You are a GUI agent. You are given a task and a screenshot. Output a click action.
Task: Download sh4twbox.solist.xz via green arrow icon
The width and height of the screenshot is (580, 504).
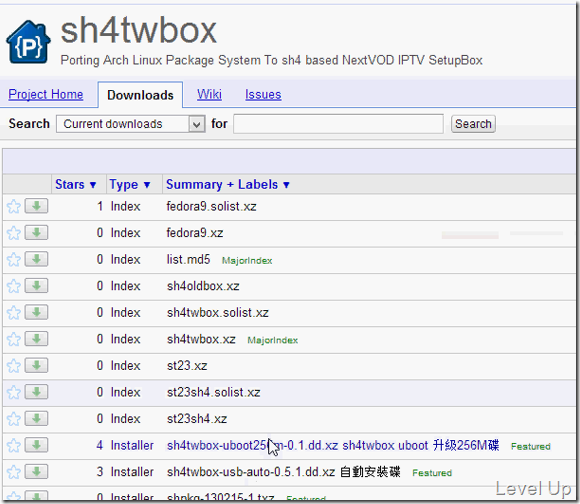tap(36, 312)
